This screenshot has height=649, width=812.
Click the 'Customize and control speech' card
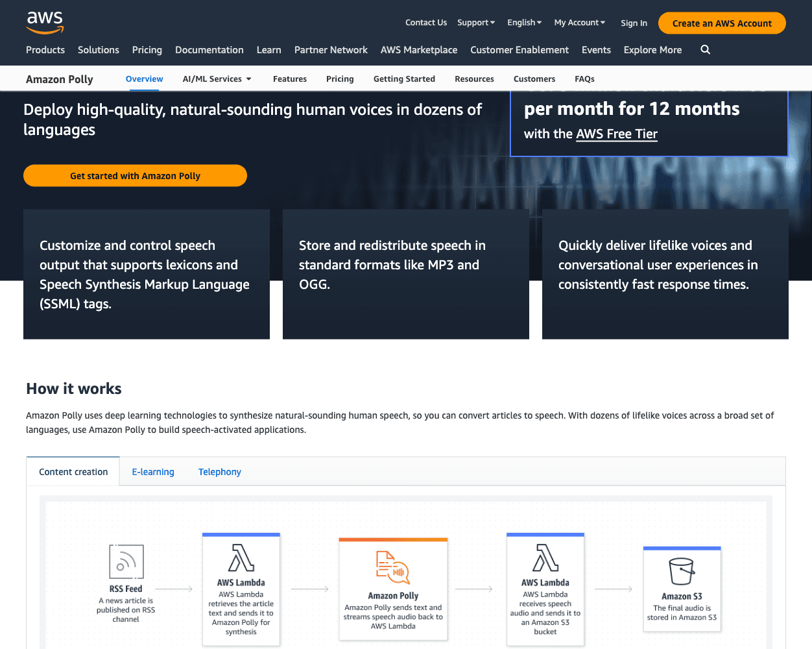point(147,274)
